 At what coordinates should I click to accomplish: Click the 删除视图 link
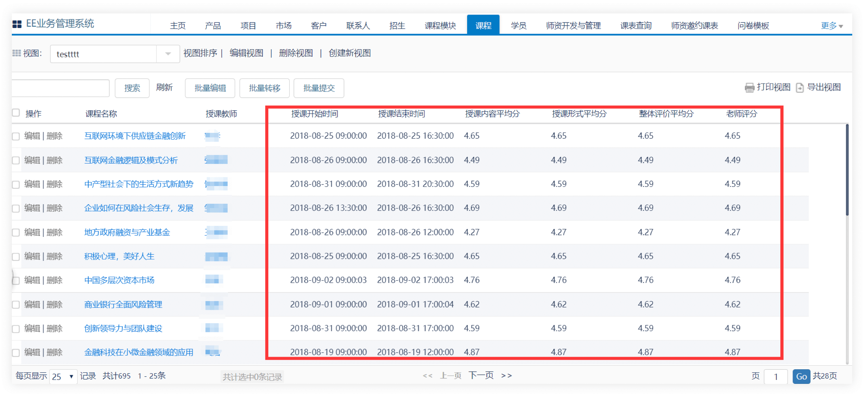point(296,53)
